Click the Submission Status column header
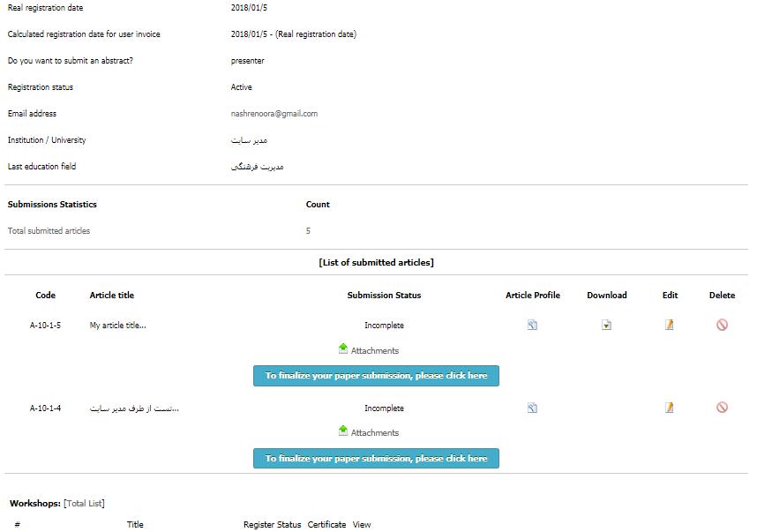 coord(384,296)
